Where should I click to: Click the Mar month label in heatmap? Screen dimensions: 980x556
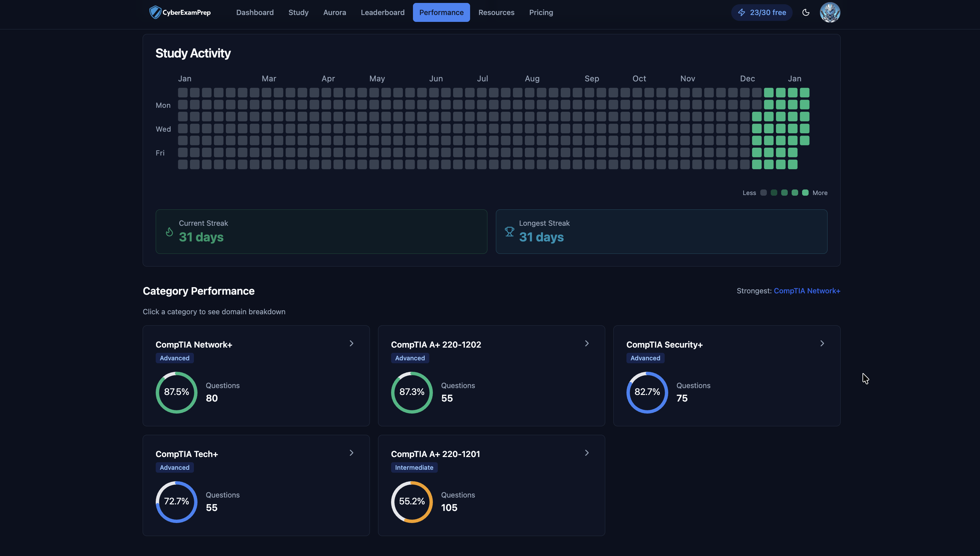[x=269, y=79]
